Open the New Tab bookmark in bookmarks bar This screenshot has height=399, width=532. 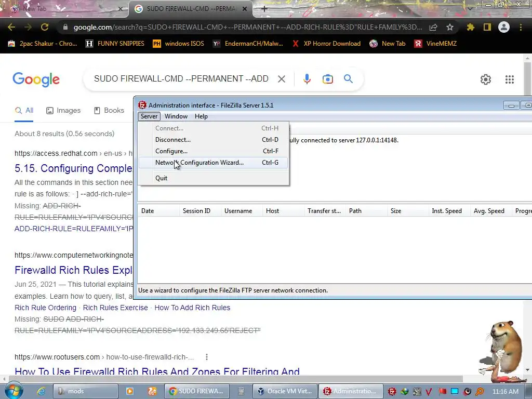(388, 44)
